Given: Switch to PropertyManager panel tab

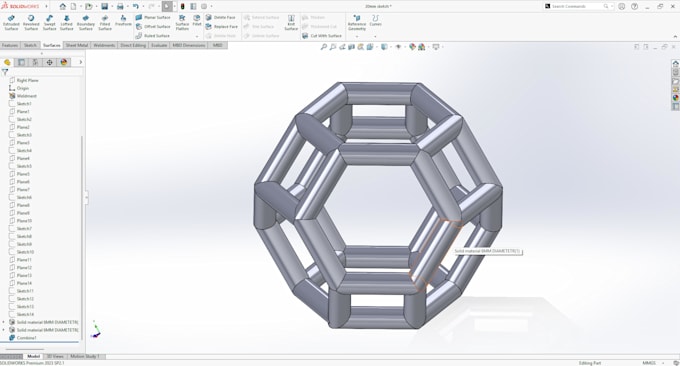Looking at the screenshot, I should 21,62.
